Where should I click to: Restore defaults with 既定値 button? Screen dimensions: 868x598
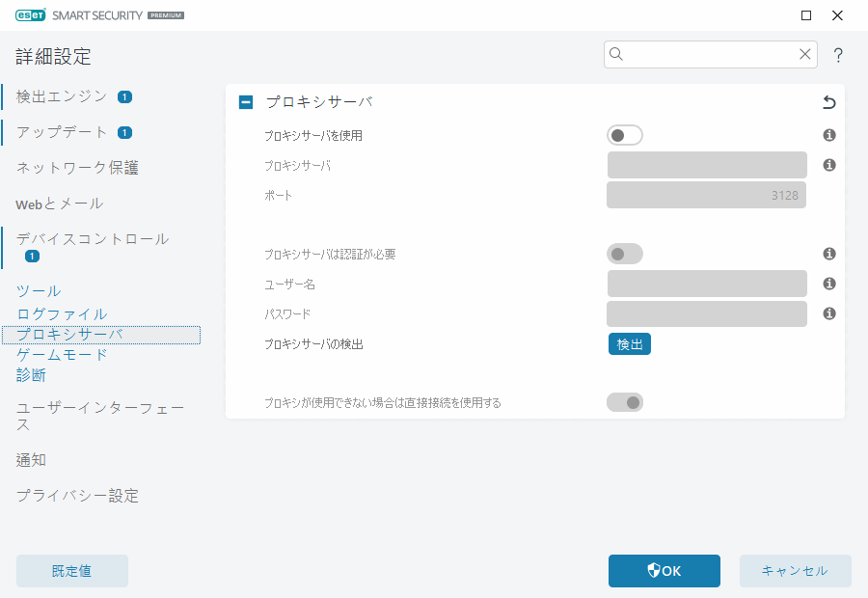pos(71,571)
